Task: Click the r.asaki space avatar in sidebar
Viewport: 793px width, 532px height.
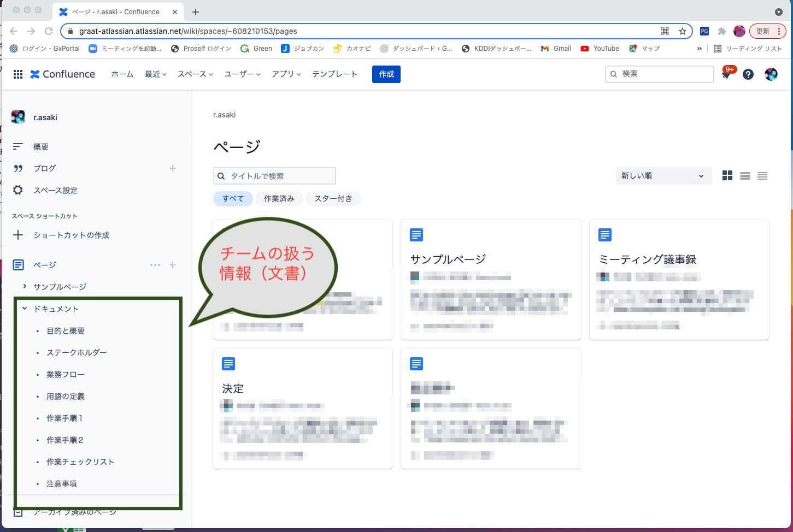Action: tap(18, 117)
